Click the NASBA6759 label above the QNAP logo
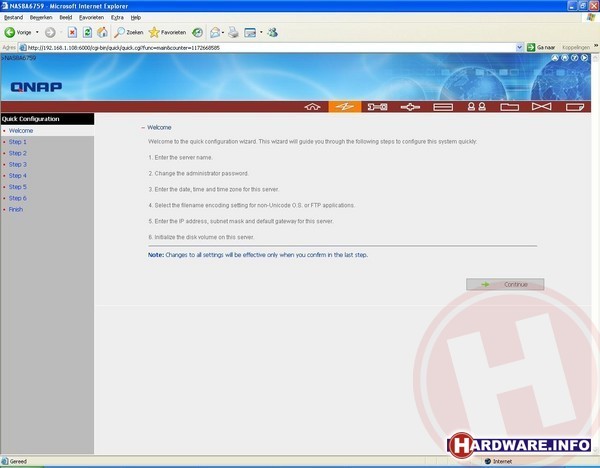Viewport: 600px width, 468px height. 19,58
